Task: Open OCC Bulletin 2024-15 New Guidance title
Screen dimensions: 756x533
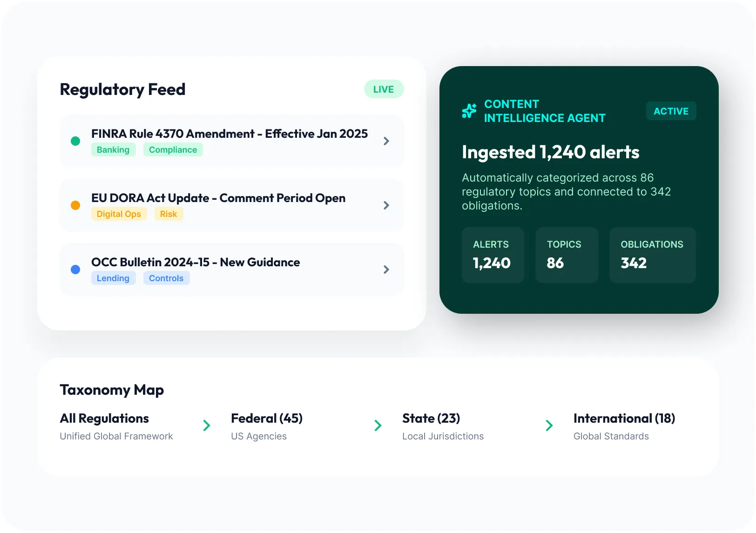Action: 196,263
